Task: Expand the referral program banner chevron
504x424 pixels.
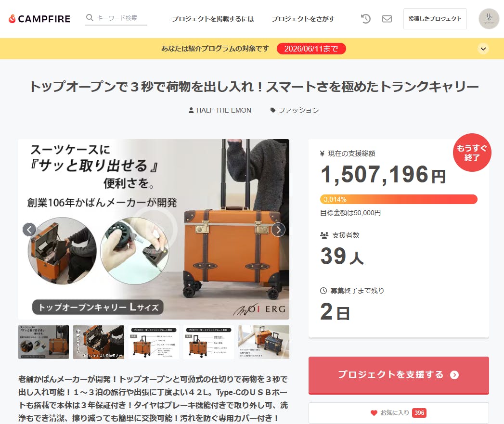Action: [483, 49]
